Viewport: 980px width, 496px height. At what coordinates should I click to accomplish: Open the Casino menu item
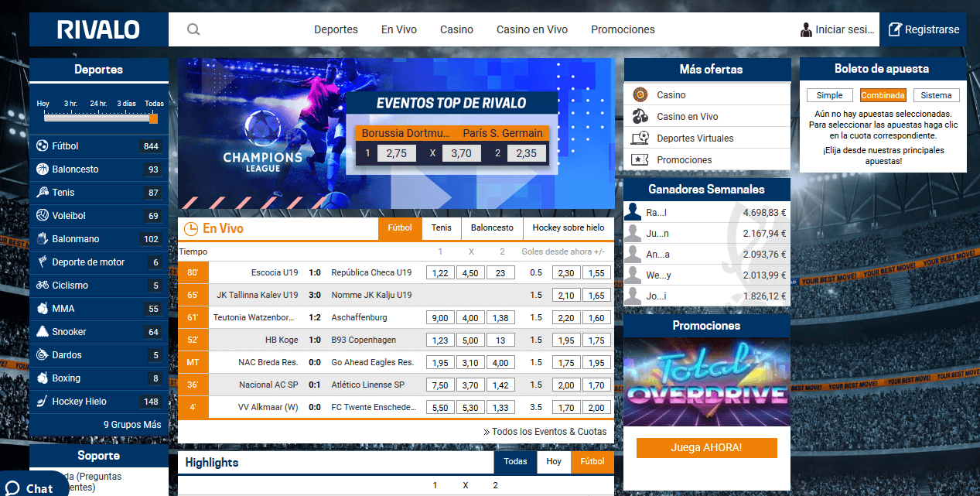(456, 29)
